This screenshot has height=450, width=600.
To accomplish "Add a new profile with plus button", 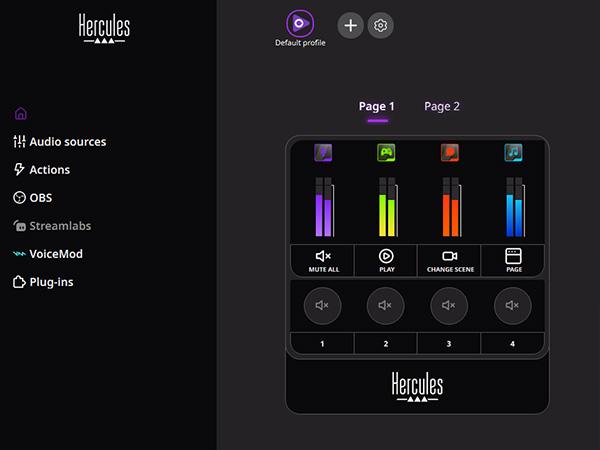I will tap(350, 26).
